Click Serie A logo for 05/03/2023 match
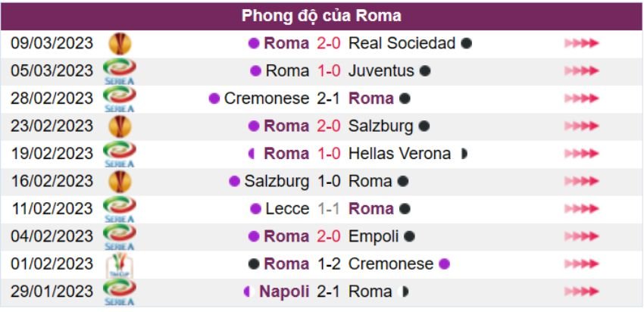The image size is (644, 312). (x=119, y=71)
